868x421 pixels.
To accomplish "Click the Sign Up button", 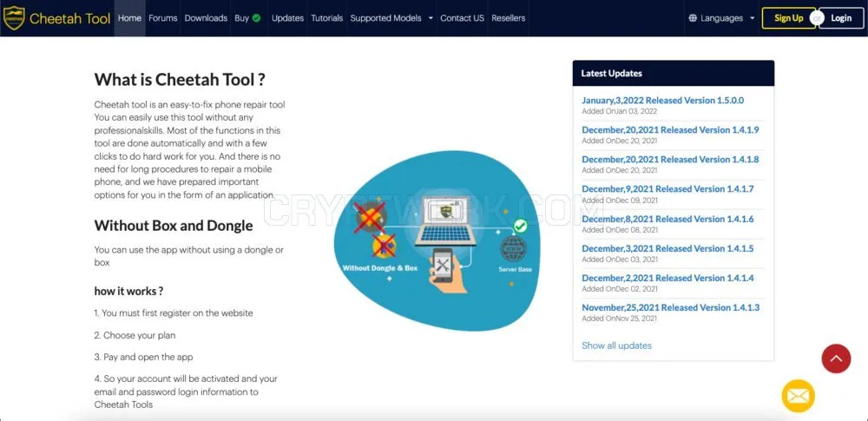I will tap(788, 17).
